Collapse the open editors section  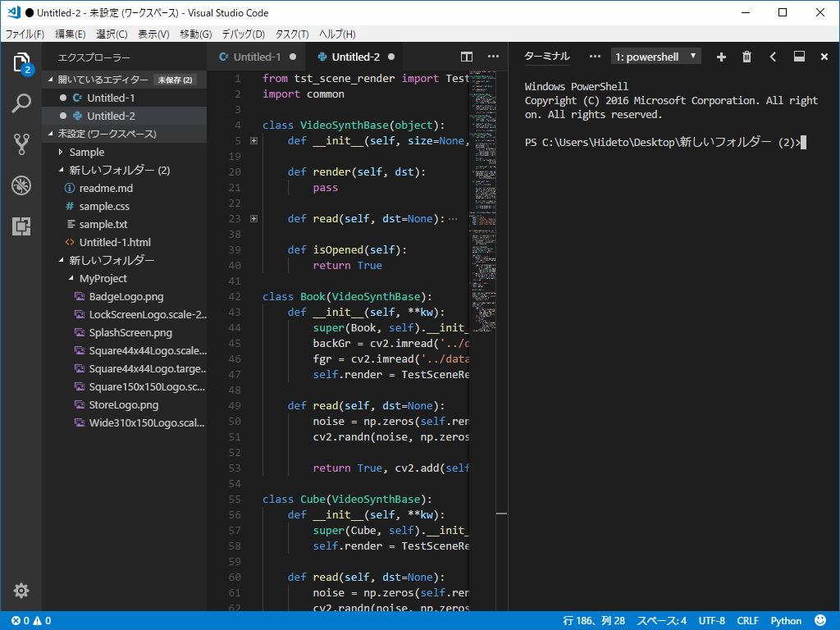coord(50,80)
